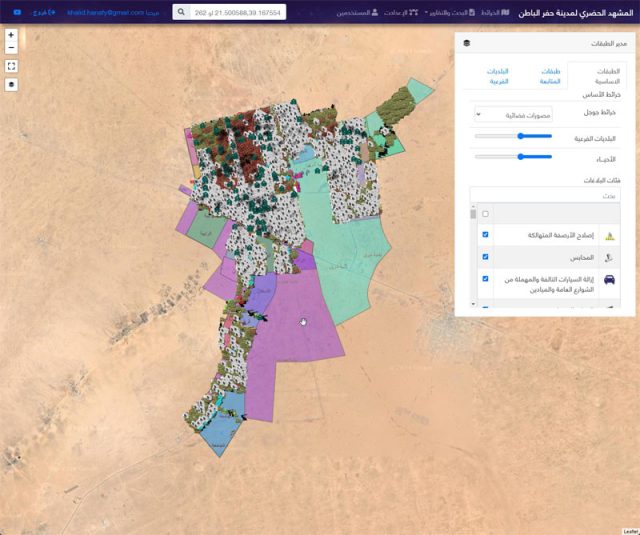Click the pavement repair warning icon

point(611,236)
